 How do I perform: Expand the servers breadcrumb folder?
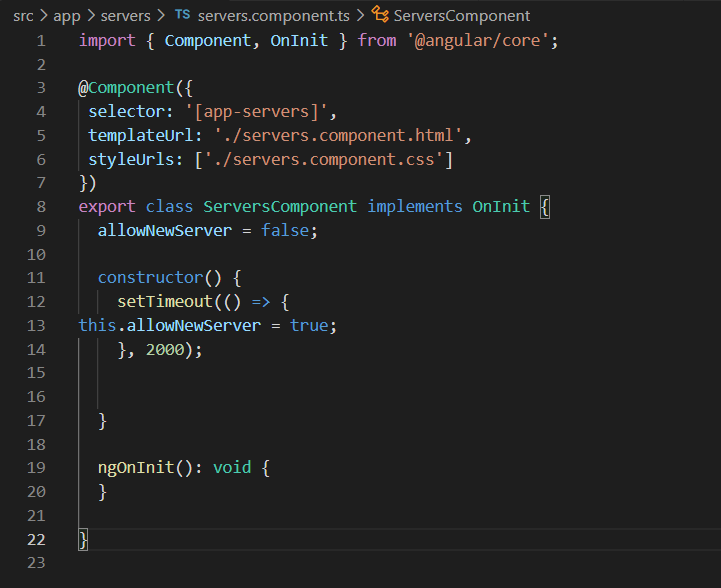[x=126, y=16]
